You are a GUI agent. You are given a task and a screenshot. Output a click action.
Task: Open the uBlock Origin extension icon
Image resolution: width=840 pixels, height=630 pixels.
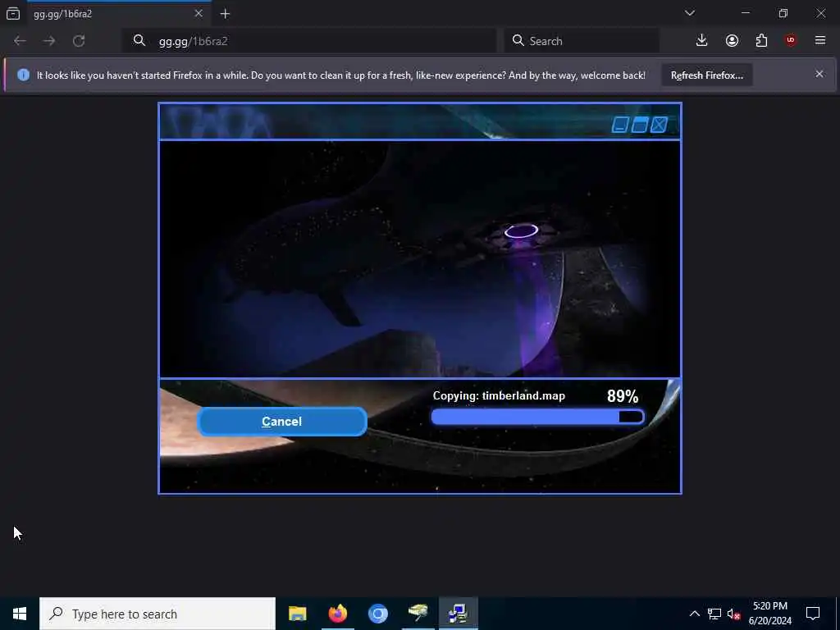[791, 41]
